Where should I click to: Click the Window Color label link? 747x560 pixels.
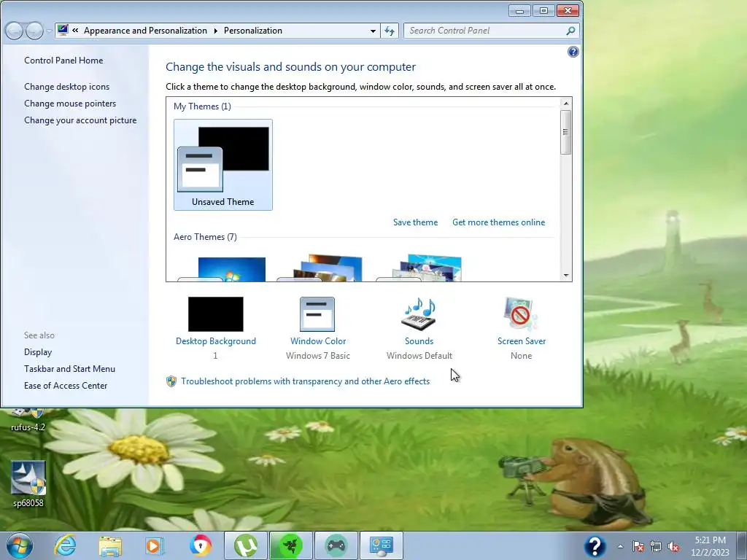318,341
